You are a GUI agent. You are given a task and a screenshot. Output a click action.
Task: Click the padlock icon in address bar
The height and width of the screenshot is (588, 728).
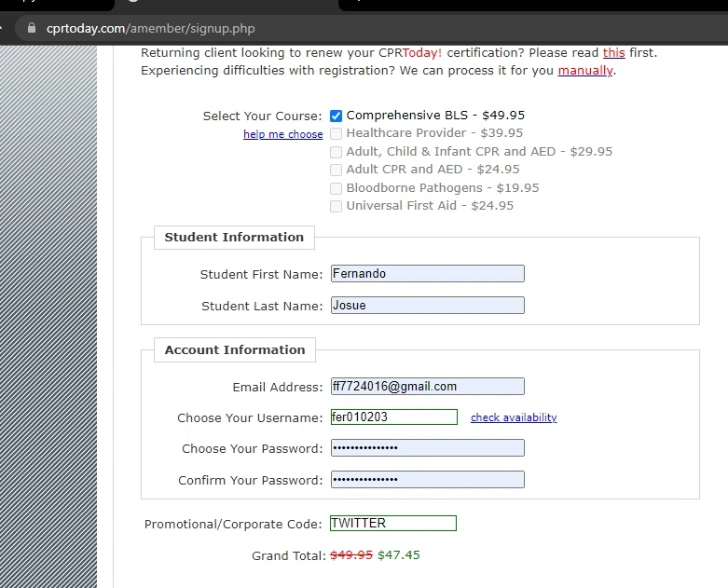coord(32,28)
